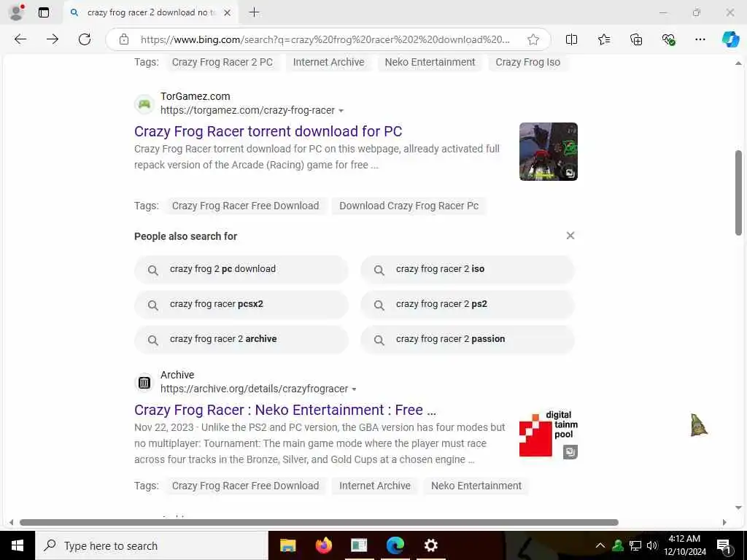The width and height of the screenshot is (747, 560).
Task: Open the tab actions menu
Action: [x=44, y=13]
